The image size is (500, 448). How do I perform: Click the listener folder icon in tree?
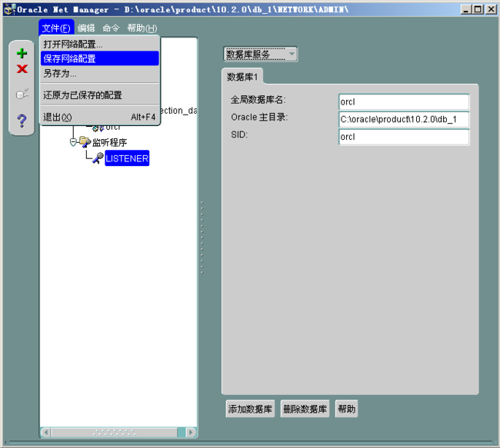pos(85,142)
